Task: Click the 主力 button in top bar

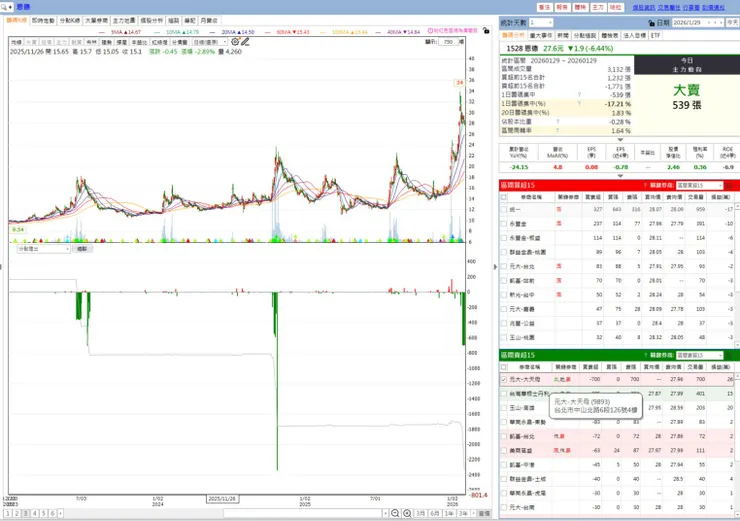Action: click(x=598, y=8)
